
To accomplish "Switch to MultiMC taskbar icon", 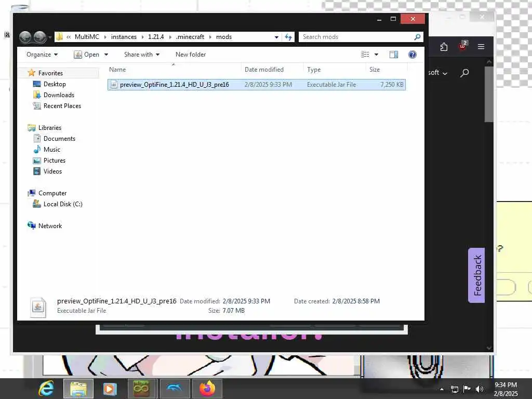I will (x=141, y=389).
